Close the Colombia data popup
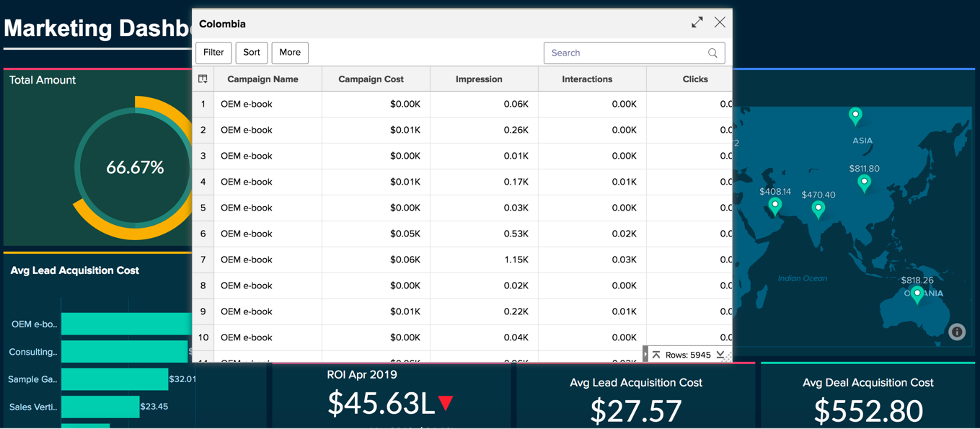The width and height of the screenshot is (980, 429). 720,23
